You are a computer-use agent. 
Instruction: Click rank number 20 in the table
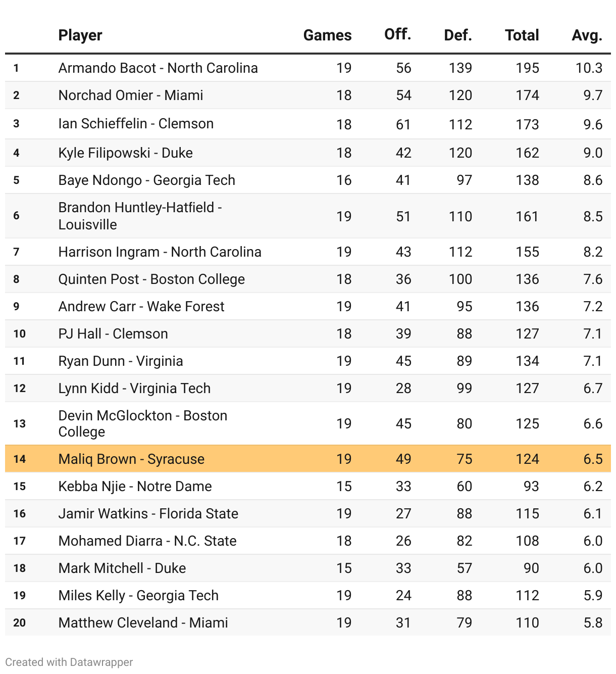click(x=19, y=622)
